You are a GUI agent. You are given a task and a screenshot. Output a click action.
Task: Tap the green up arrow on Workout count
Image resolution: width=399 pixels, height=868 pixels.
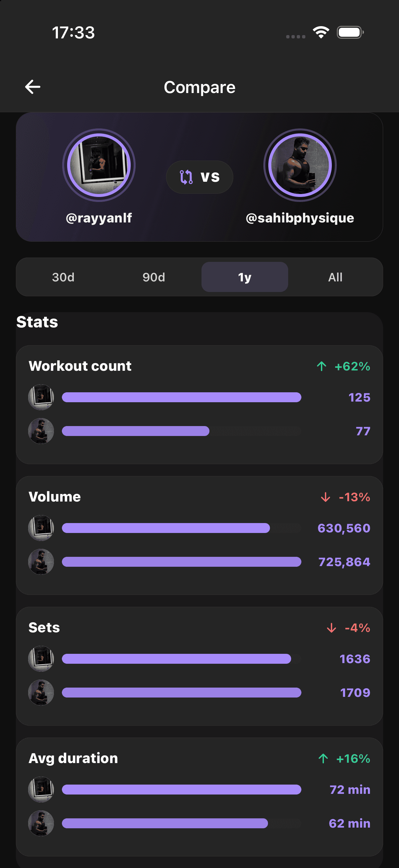pos(322,366)
